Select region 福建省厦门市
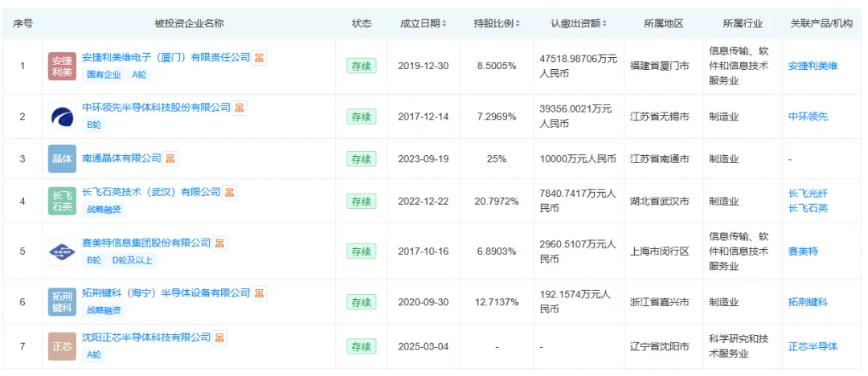 [659, 66]
